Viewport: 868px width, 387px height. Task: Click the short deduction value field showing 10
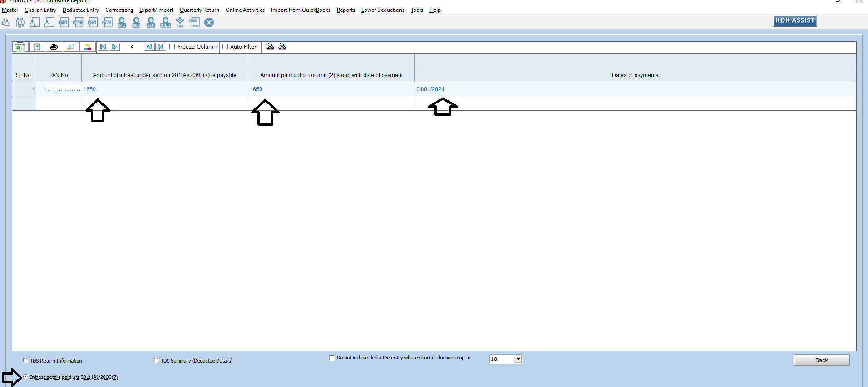502,359
